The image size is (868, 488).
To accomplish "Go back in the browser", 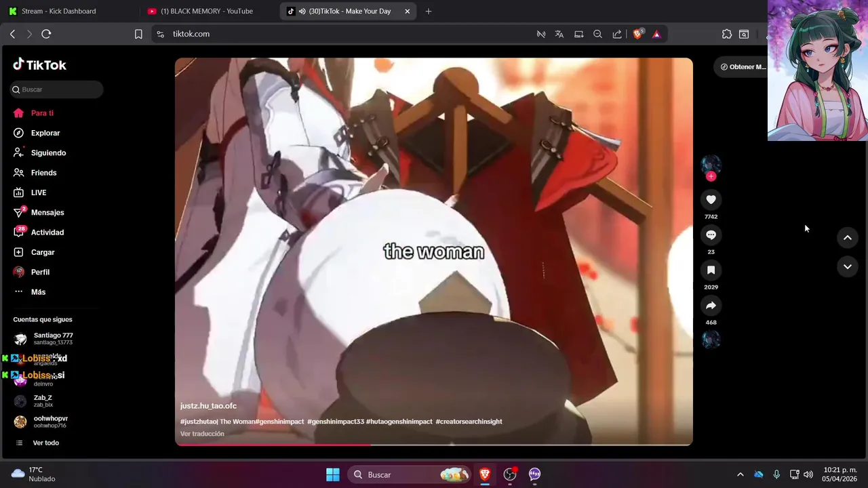I will click(x=12, y=34).
